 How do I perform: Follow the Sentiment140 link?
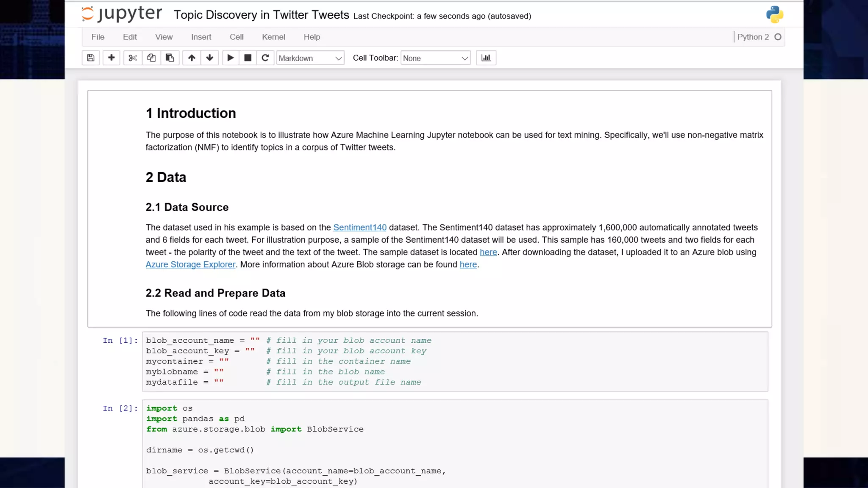pyautogui.click(x=360, y=227)
